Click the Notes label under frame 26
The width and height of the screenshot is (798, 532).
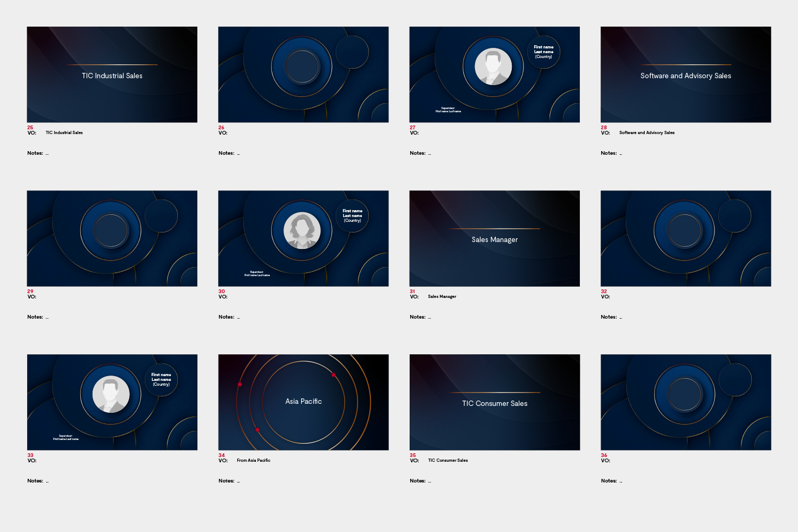pyautogui.click(x=226, y=153)
